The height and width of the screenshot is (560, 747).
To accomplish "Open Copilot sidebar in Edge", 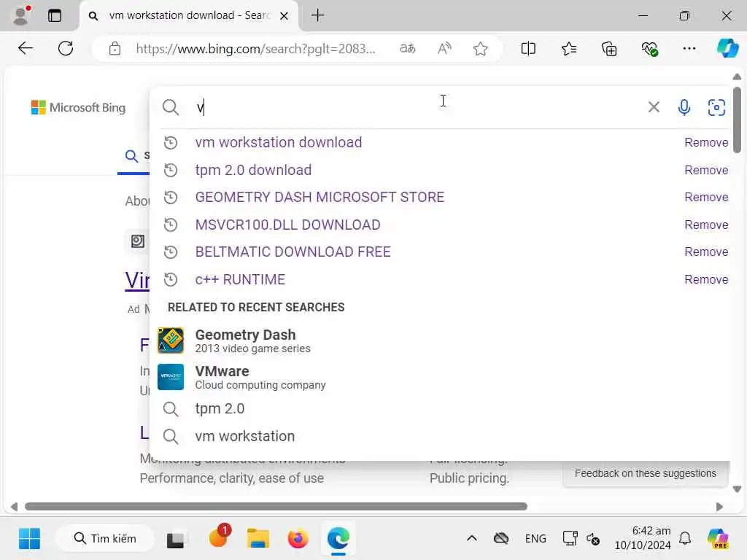I will click(x=727, y=49).
